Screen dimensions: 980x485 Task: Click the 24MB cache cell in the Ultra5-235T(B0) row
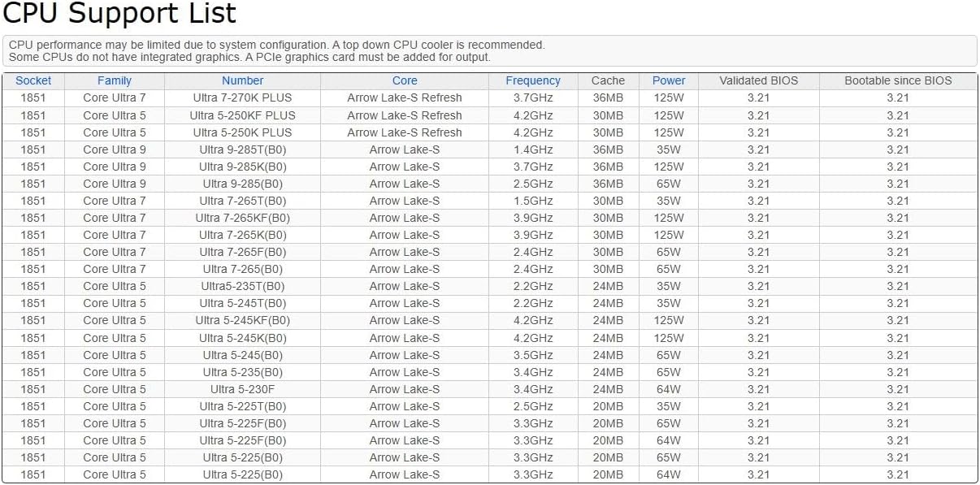608,286
